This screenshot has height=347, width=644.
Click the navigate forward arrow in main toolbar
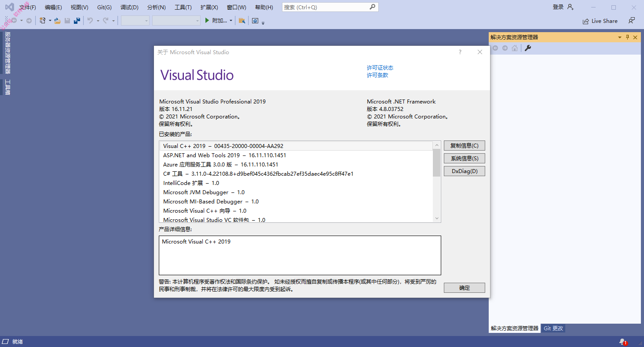pos(29,21)
